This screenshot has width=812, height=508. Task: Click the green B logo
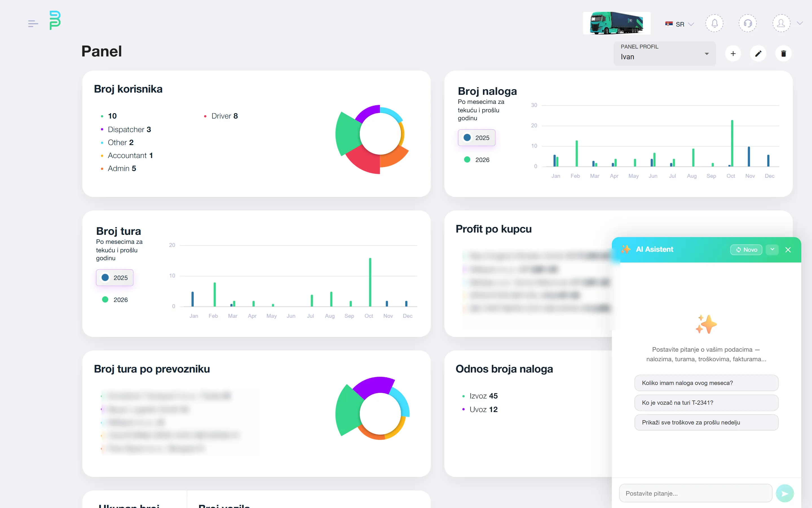pos(55,20)
